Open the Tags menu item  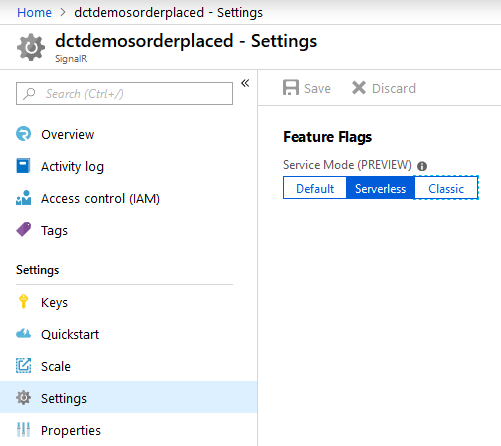point(128,230)
